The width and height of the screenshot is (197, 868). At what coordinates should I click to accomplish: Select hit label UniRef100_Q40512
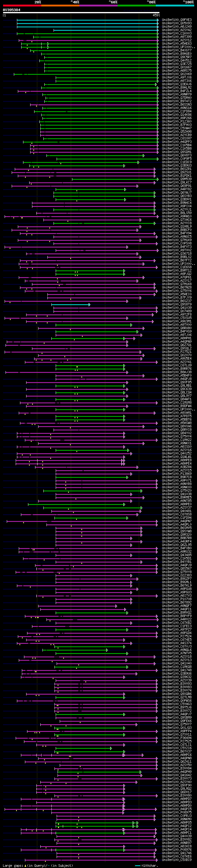(177, 60)
